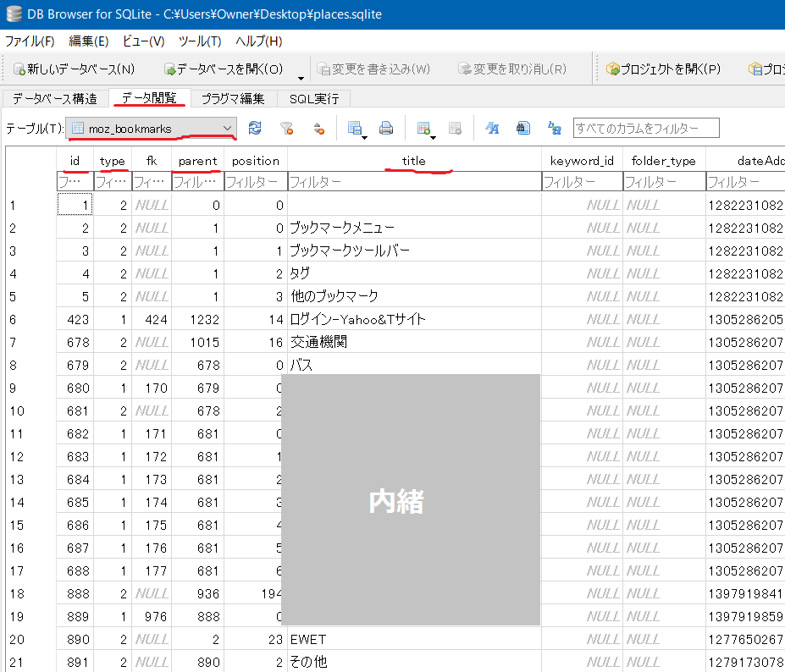Image resolution: width=785 pixels, height=672 pixels.
Task: Click filter field under position column
Action: click(256, 182)
